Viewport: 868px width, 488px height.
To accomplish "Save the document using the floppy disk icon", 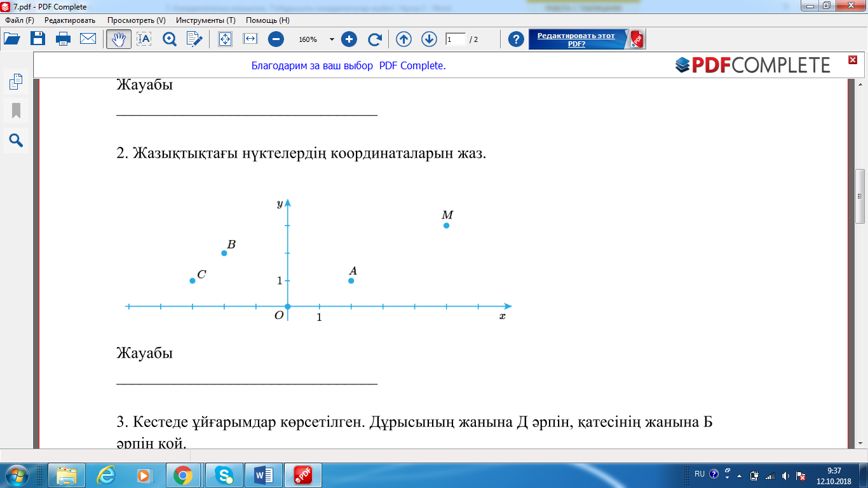I will pos(37,39).
